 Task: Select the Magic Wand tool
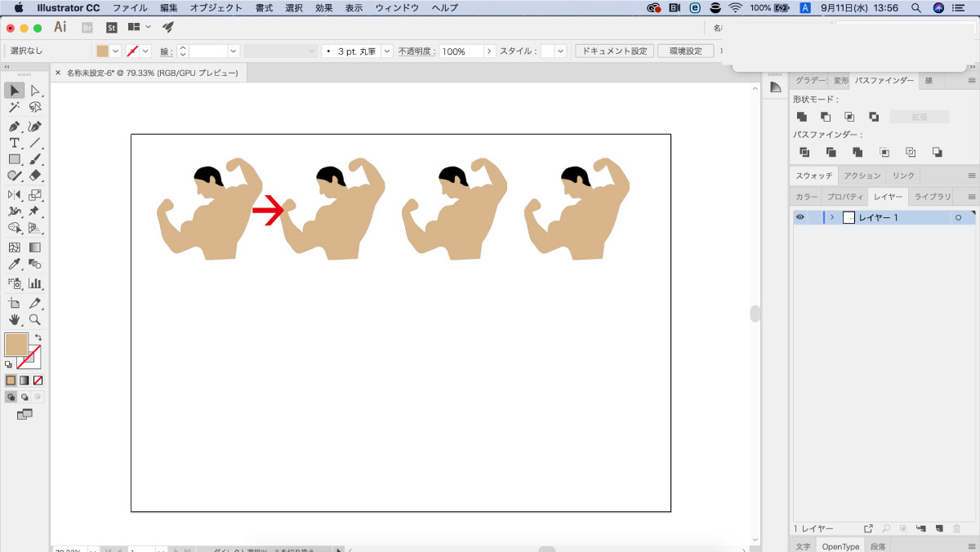click(15, 107)
